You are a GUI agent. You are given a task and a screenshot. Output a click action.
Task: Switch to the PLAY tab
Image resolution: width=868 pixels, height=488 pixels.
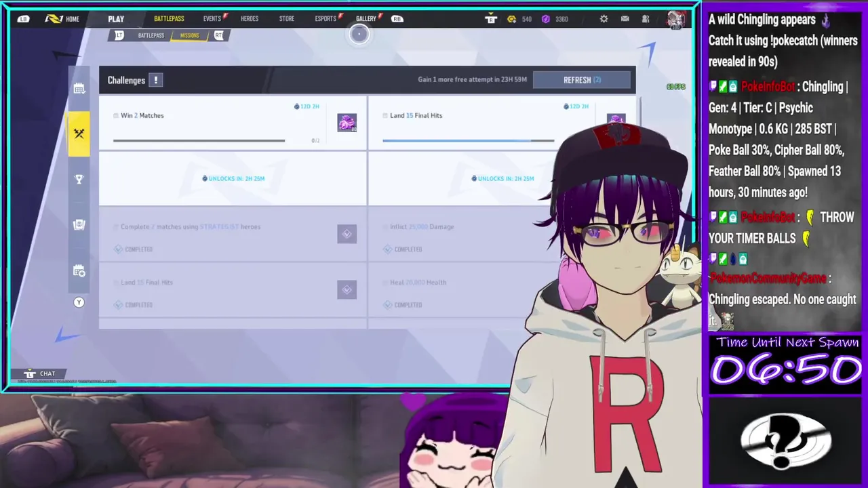point(116,19)
